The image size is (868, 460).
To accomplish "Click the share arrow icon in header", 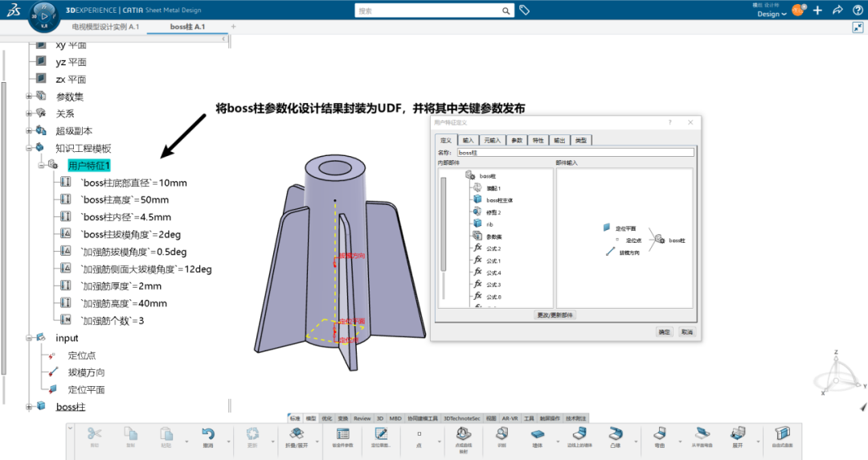I will coord(837,10).
